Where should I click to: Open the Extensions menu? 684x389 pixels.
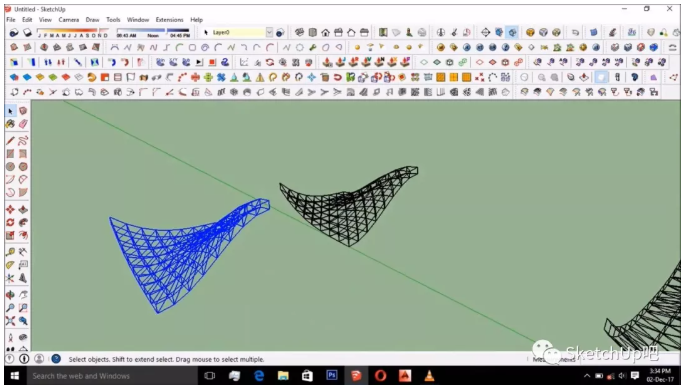(169, 20)
